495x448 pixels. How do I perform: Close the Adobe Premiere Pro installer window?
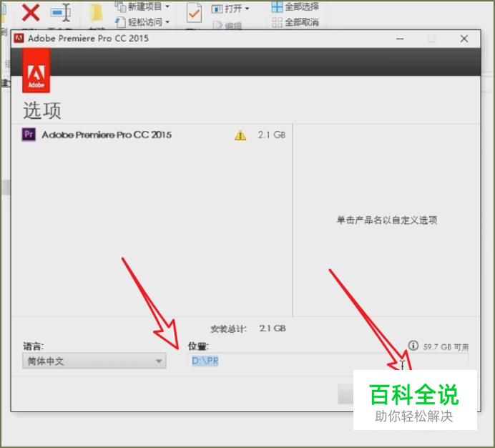click(464, 39)
